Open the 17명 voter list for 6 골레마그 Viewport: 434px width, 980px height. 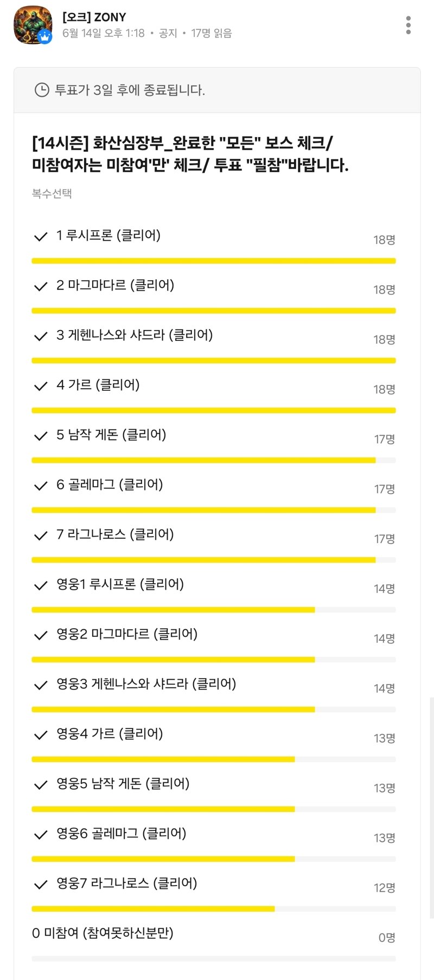[385, 489]
